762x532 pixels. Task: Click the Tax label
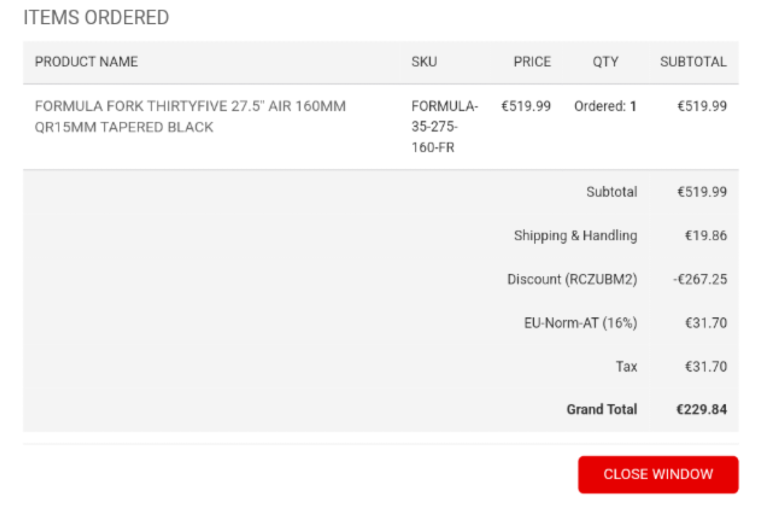point(626,366)
